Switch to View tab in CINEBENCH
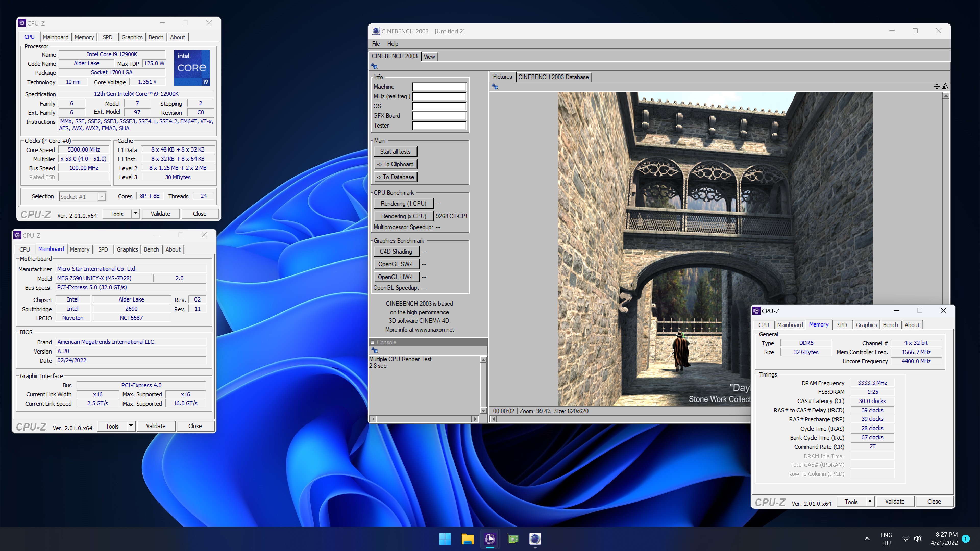The height and width of the screenshot is (551, 980). click(x=429, y=57)
